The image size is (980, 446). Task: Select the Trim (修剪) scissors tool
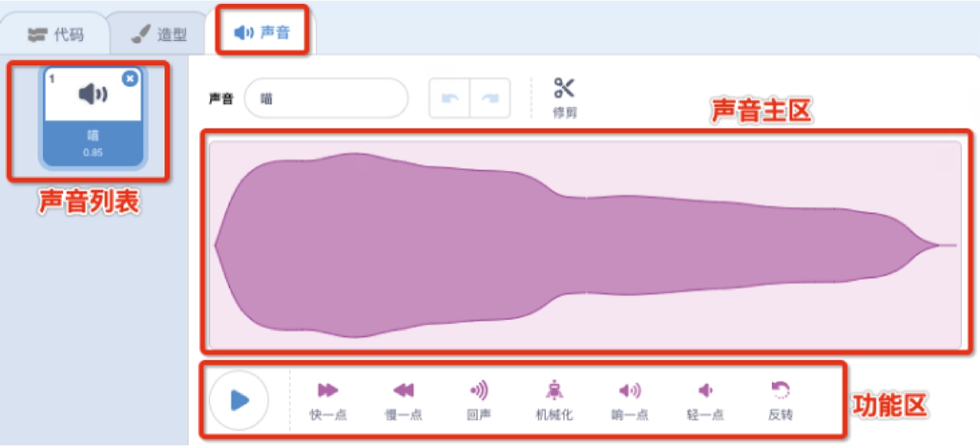pos(564,88)
